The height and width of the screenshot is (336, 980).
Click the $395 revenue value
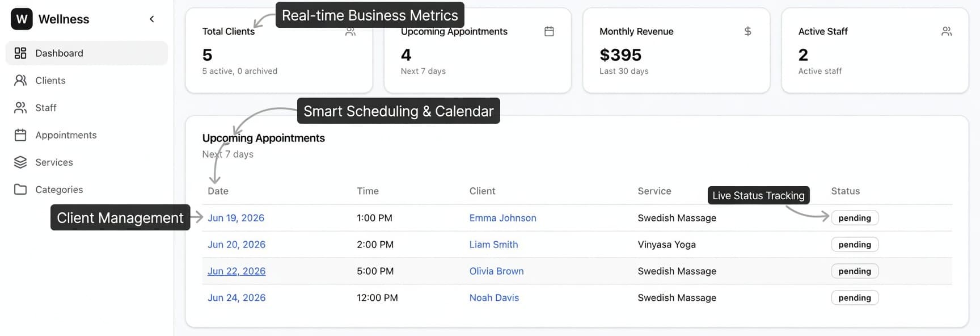620,55
